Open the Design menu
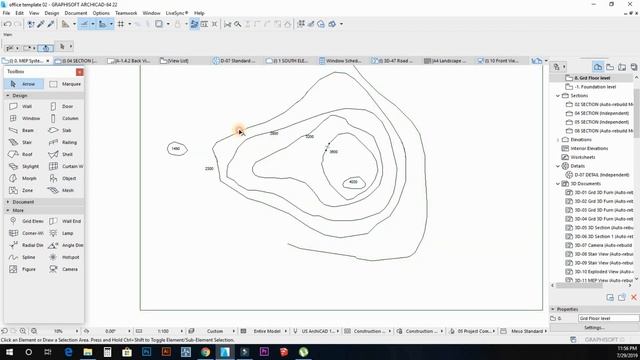 [52, 13]
